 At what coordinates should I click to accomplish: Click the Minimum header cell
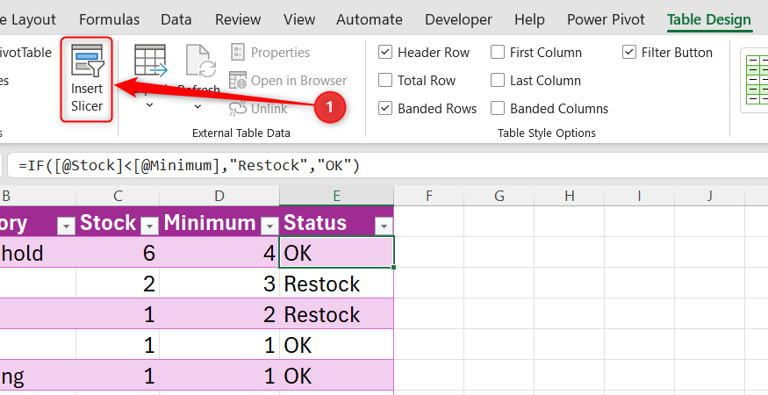219,222
